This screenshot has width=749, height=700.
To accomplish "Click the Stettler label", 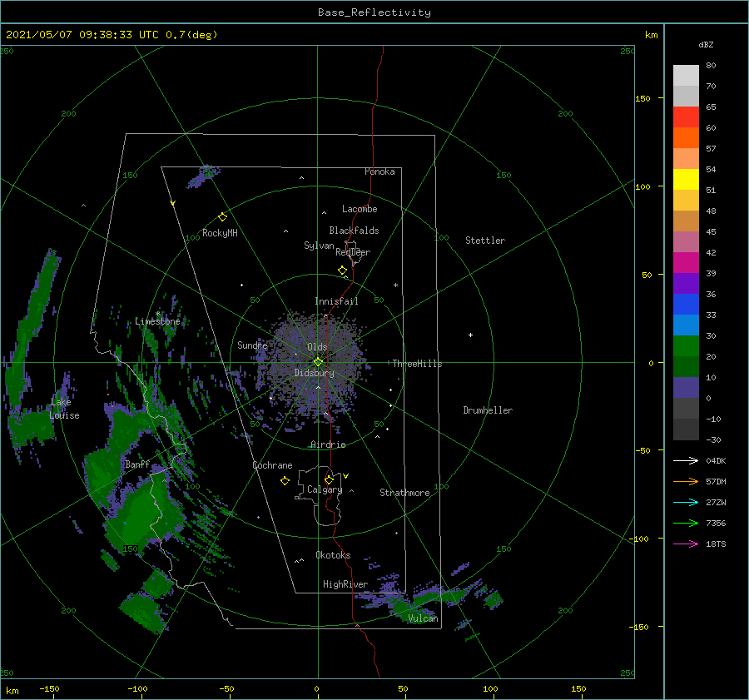I will pos(485,241).
